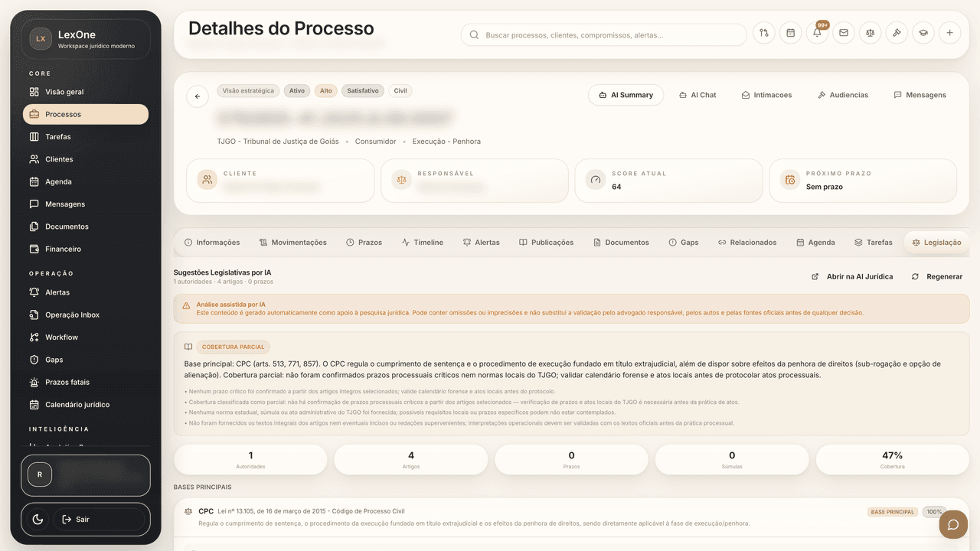Image resolution: width=980 pixels, height=551 pixels.
Task: Click the plus icon in top toolbar
Action: point(949,33)
